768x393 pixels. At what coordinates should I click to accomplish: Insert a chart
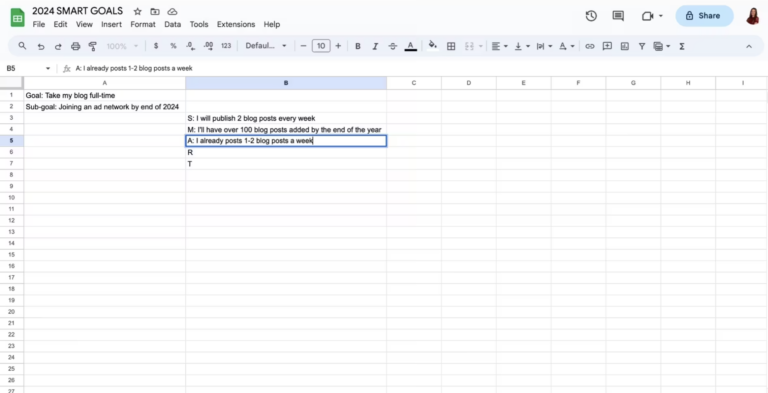pos(624,46)
